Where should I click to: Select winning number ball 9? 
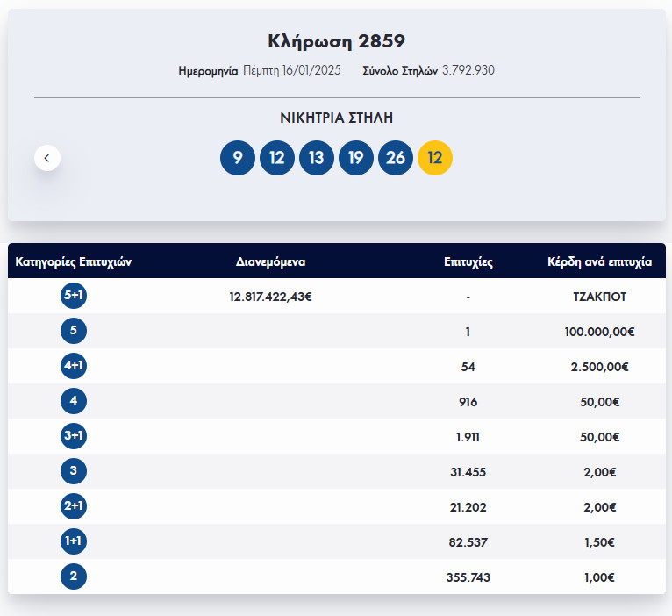point(238,158)
